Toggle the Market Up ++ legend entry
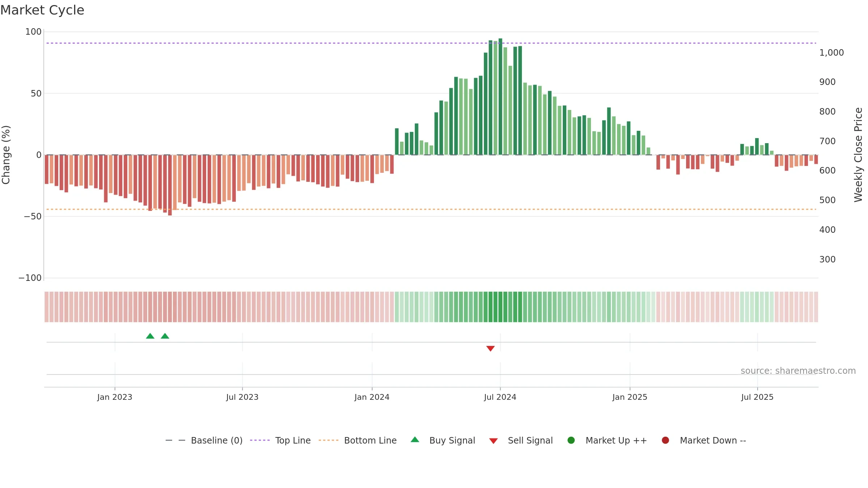 click(x=607, y=440)
